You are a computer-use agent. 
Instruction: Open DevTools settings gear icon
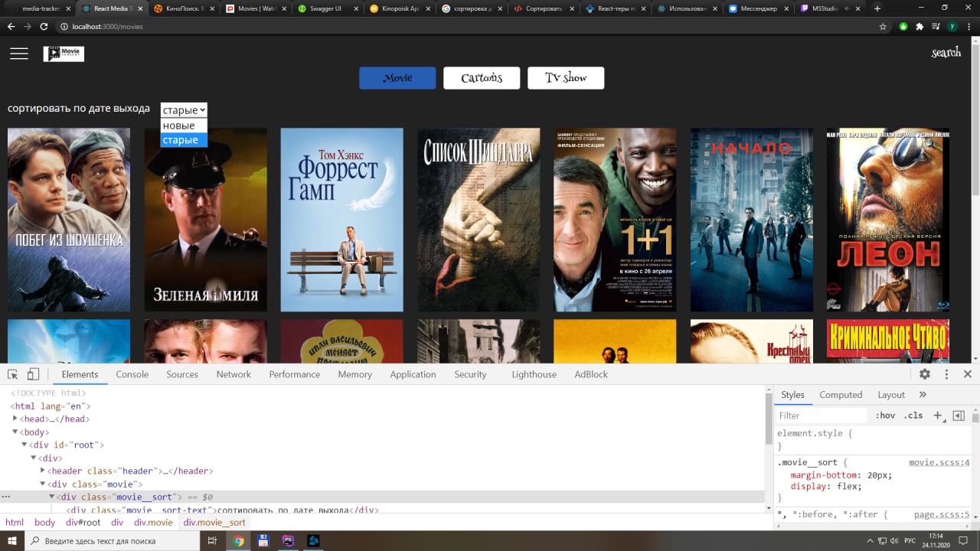(x=925, y=374)
